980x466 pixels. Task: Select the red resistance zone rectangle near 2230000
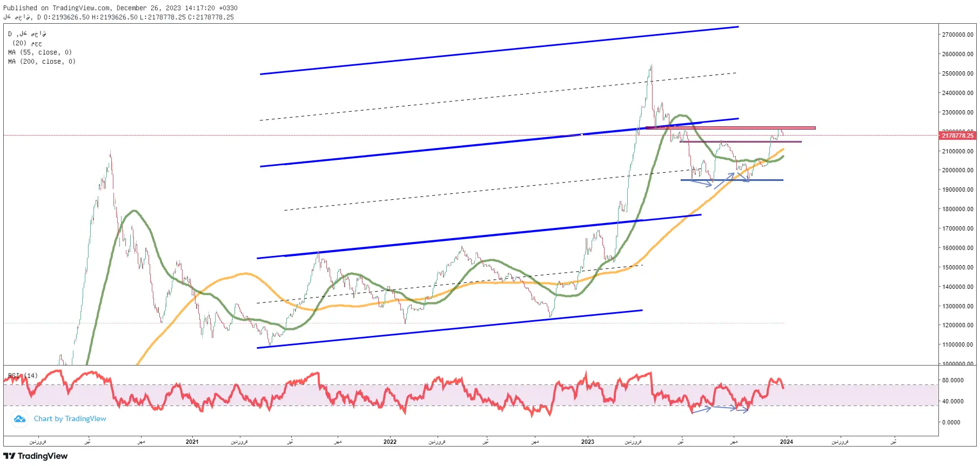(x=730, y=128)
